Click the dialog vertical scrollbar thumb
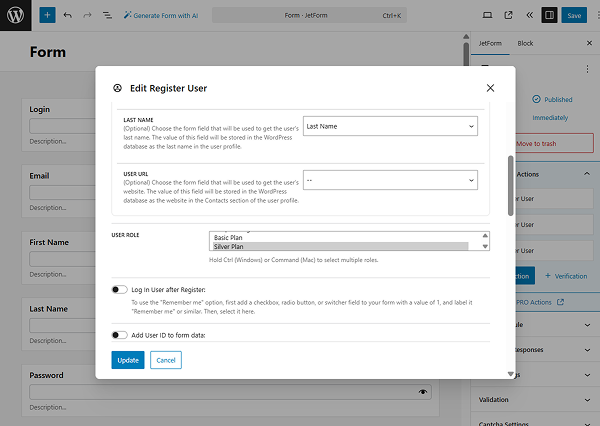The image size is (600, 426). [x=511, y=186]
